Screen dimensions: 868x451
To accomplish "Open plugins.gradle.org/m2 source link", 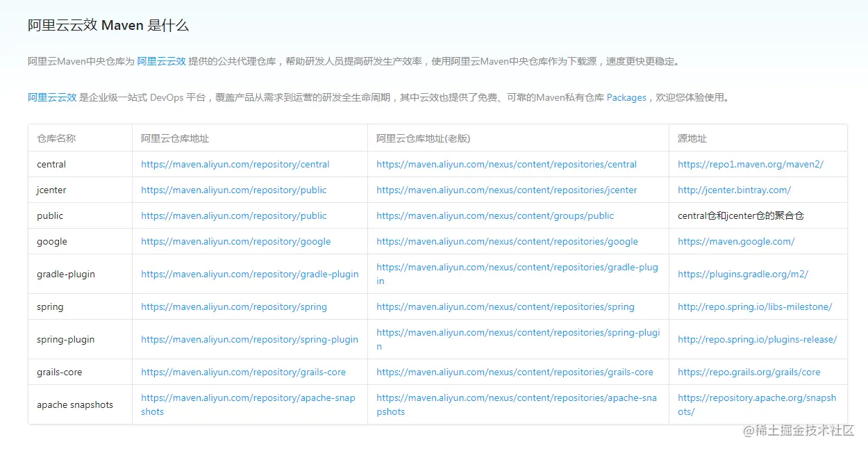I will (743, 274).
